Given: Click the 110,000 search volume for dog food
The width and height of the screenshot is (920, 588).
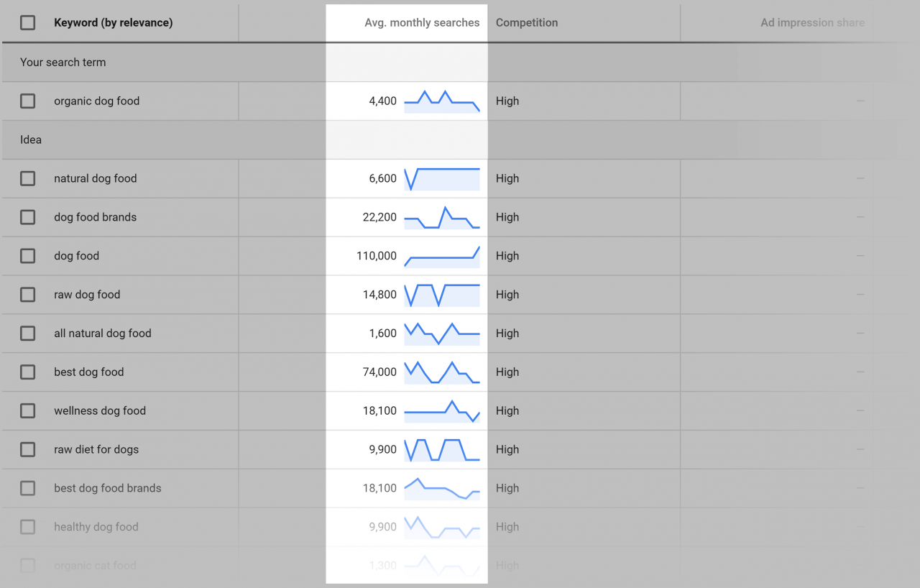Looking at the screenshot, I should [376, 256].
